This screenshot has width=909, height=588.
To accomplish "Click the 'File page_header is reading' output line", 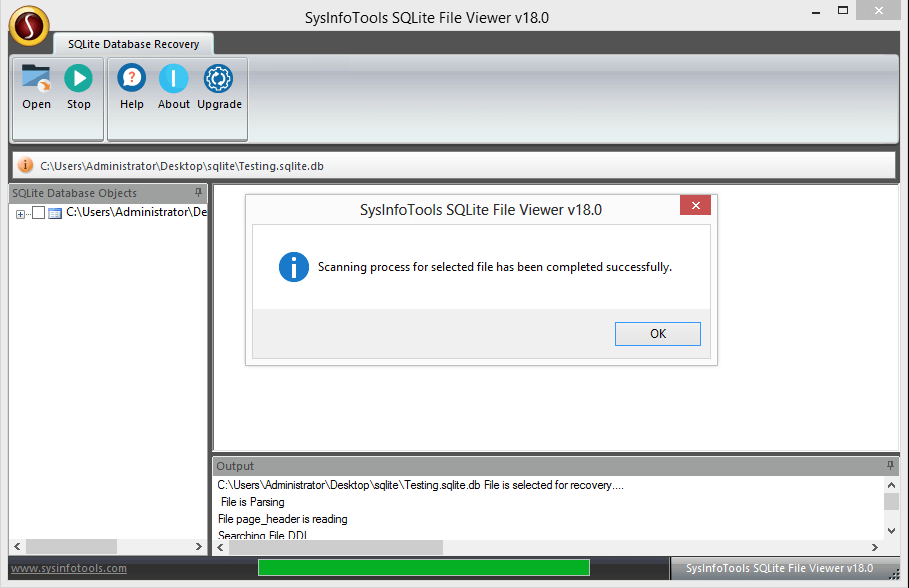I will coord(283,519).
